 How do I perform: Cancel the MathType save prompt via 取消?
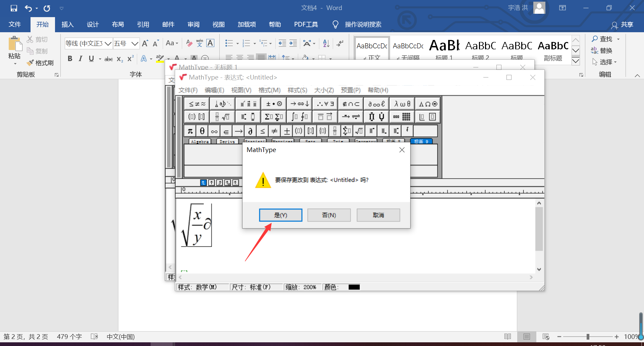coord(378,215)
